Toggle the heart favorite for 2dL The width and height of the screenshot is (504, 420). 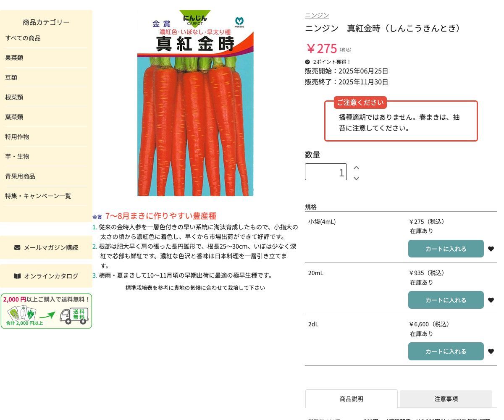point(491,351)
